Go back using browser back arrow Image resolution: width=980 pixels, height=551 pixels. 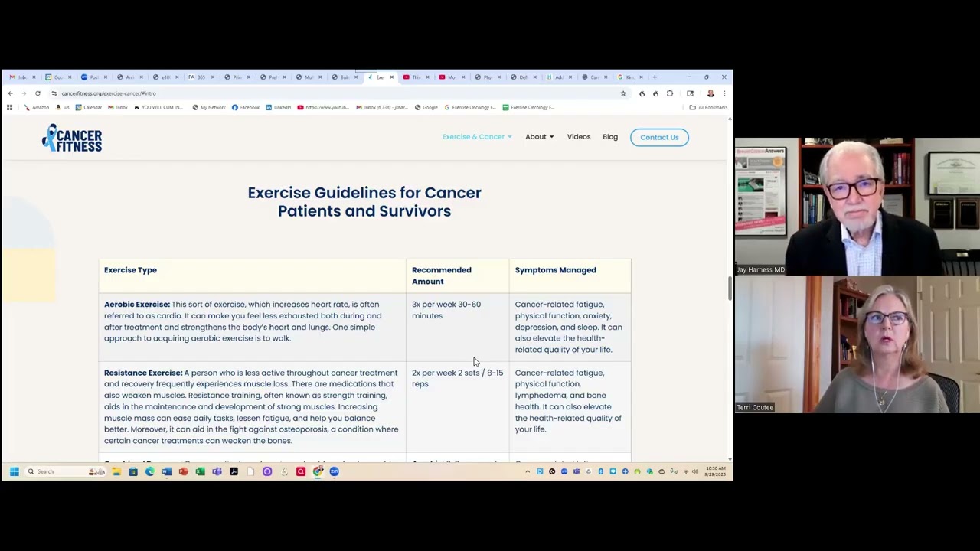(x=10, y=93)
